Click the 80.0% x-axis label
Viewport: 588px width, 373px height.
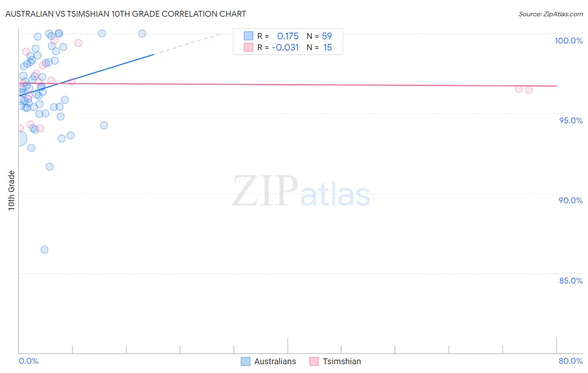(570, 361)
